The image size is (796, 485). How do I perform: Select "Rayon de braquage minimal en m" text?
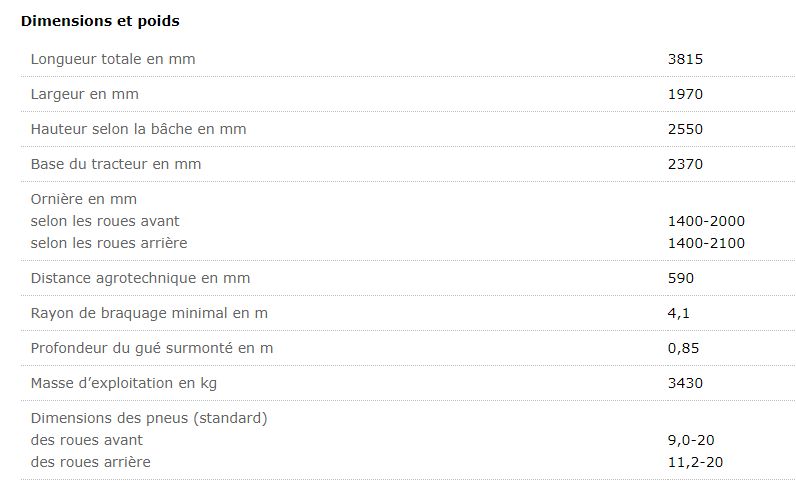click(149, 313)
